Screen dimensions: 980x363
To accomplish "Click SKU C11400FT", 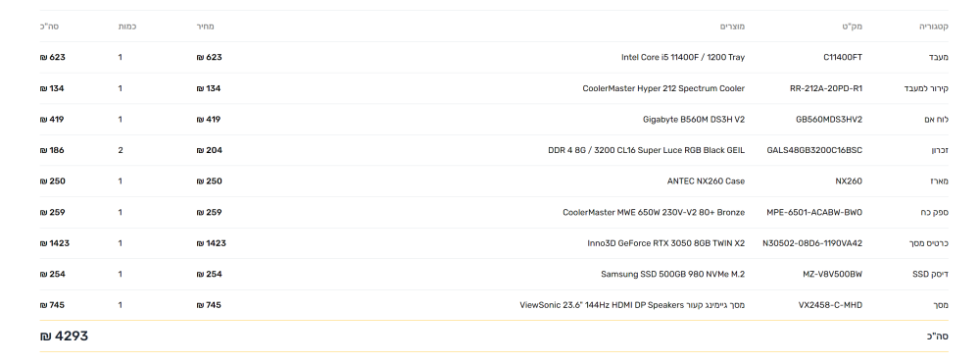I will click(x=843, y=57).
